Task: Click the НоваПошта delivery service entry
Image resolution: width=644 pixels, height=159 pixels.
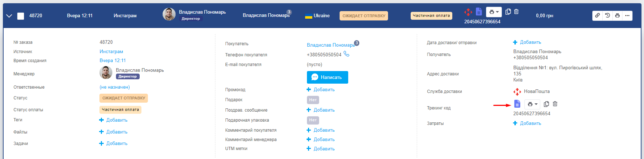Action: point(532,92)
